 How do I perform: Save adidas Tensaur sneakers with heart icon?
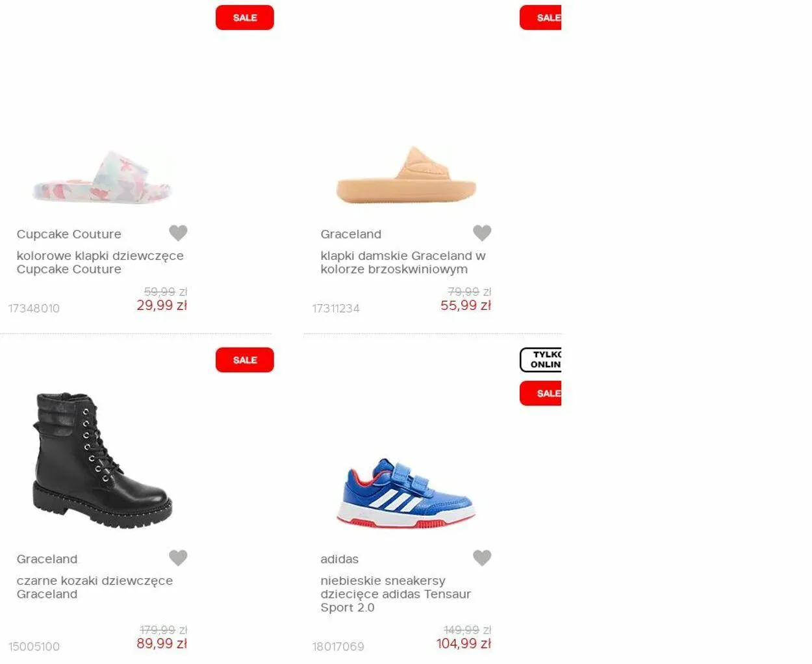(x=482, y=557)
